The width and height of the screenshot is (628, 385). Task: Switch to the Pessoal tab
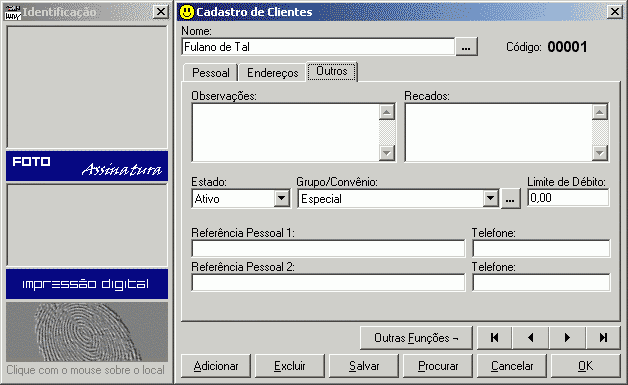click(211, 73)
